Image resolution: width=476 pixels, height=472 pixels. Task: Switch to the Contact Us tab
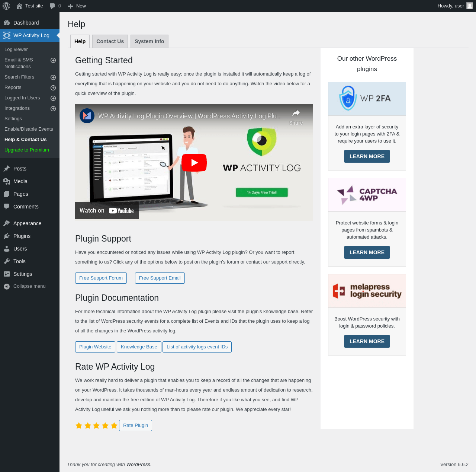(x=110, y=41)
